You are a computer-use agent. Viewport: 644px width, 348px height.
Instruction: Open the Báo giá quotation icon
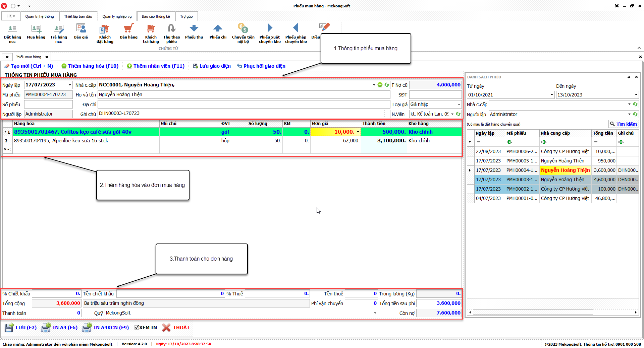[81, 29]
